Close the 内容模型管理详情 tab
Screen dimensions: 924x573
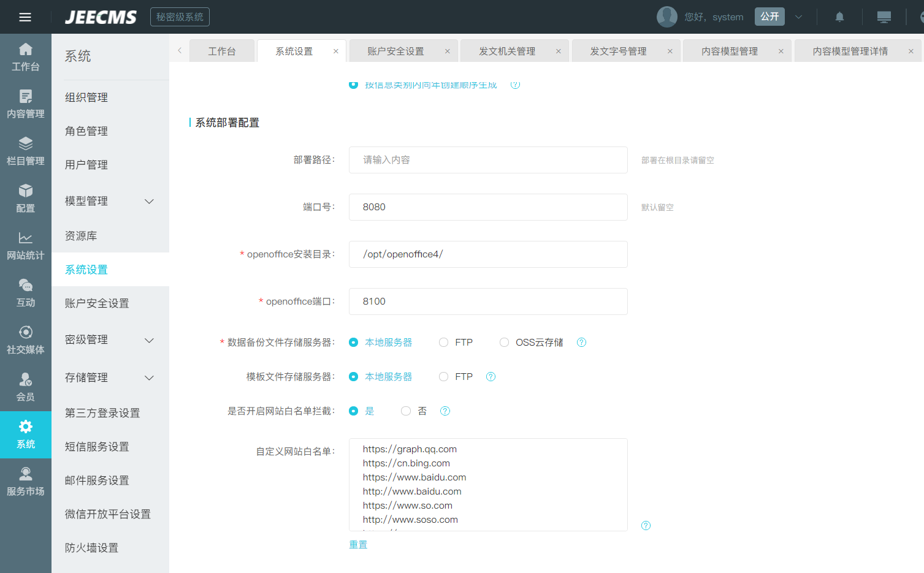click(x=911, y=51)
